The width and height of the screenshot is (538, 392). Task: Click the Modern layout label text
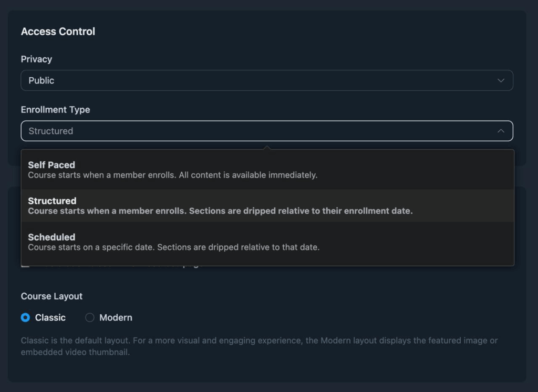[x=116, y=317]
